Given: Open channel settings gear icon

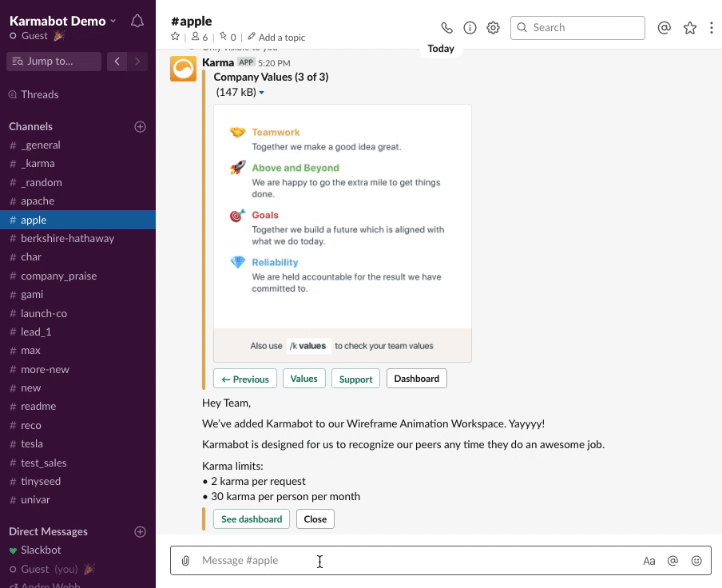Looking at the screenshot, I should tap(493, 28).
